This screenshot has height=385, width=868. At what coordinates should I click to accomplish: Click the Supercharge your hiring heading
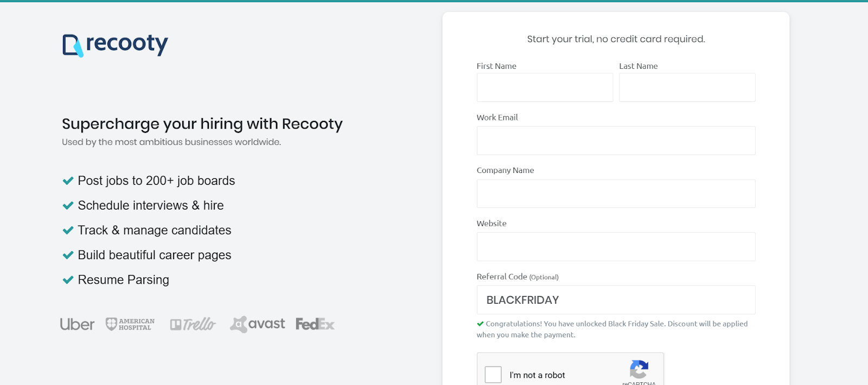click(x=202, y=124)
